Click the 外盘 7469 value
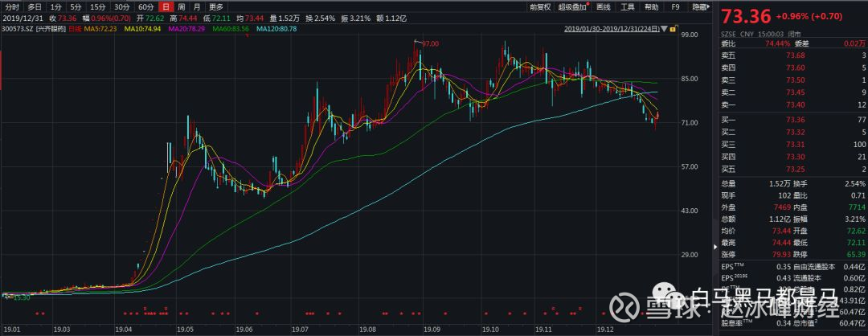 click(x=781, y=207)
